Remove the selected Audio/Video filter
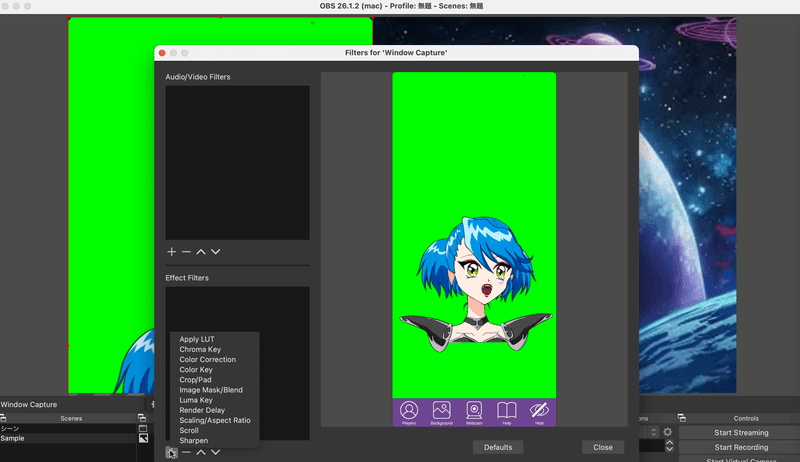The width and height of the screenshot is (800, 462). pyautogui.click(x=186, y=251)
